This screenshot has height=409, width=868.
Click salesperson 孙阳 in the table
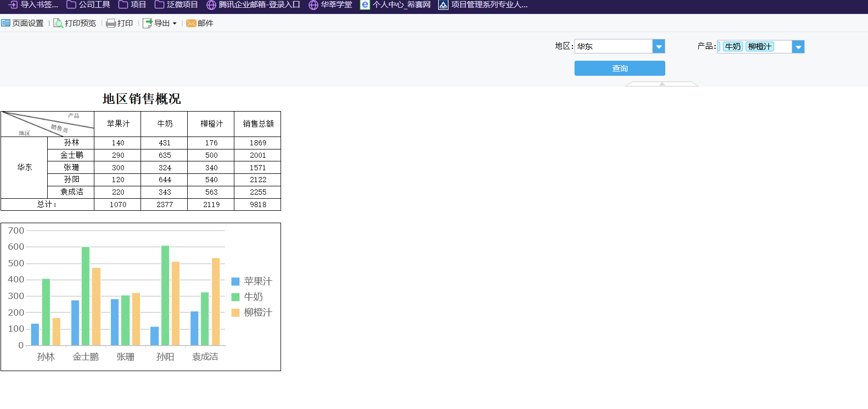71,180
